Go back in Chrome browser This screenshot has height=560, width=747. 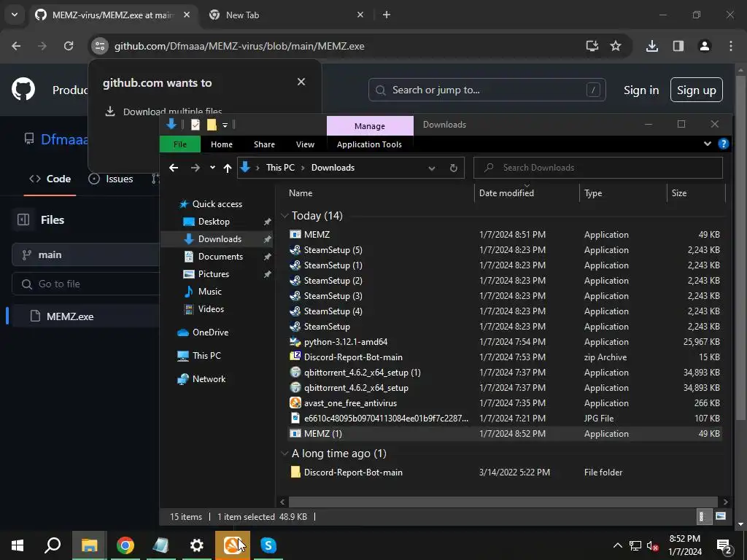(x=16, y=46)
